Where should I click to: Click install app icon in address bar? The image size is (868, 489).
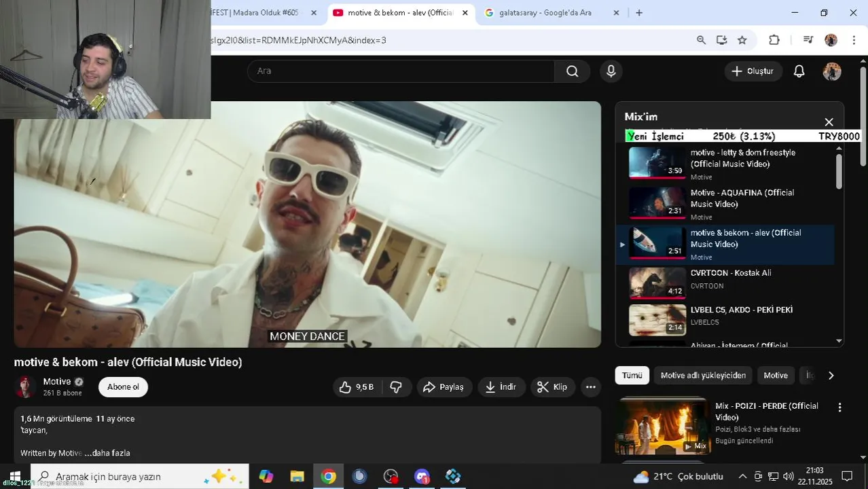[721, 40]
